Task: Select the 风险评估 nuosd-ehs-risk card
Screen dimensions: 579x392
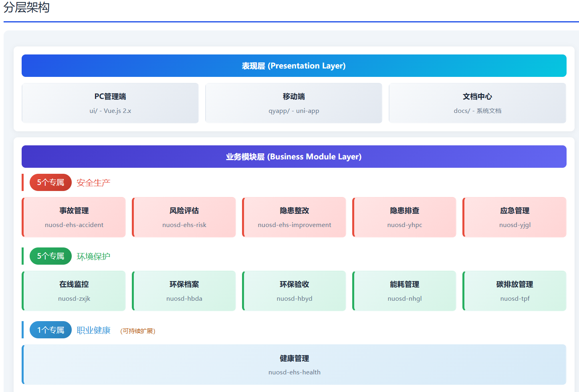Action: (x=184, y=217)
